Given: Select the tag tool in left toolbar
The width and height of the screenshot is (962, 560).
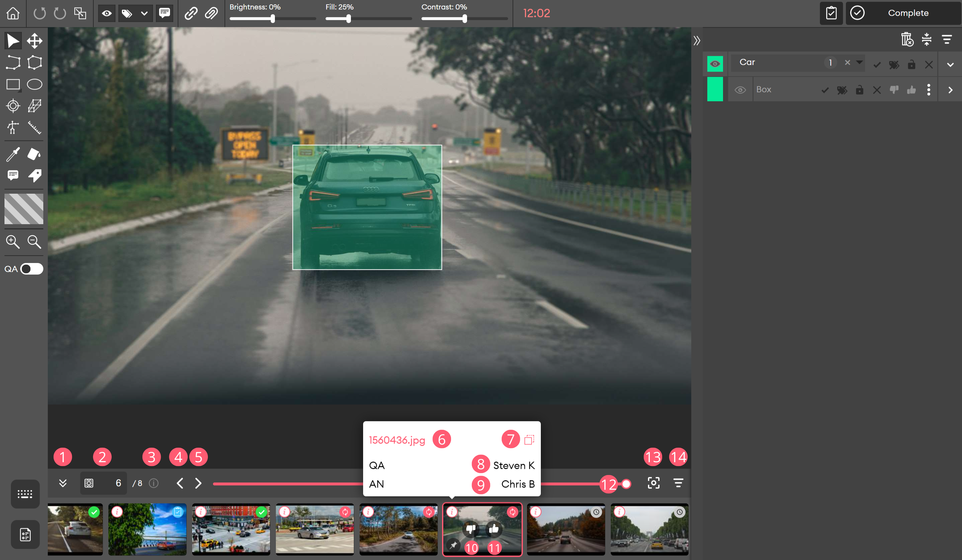Looking at the screenshot, I should 34,175.
